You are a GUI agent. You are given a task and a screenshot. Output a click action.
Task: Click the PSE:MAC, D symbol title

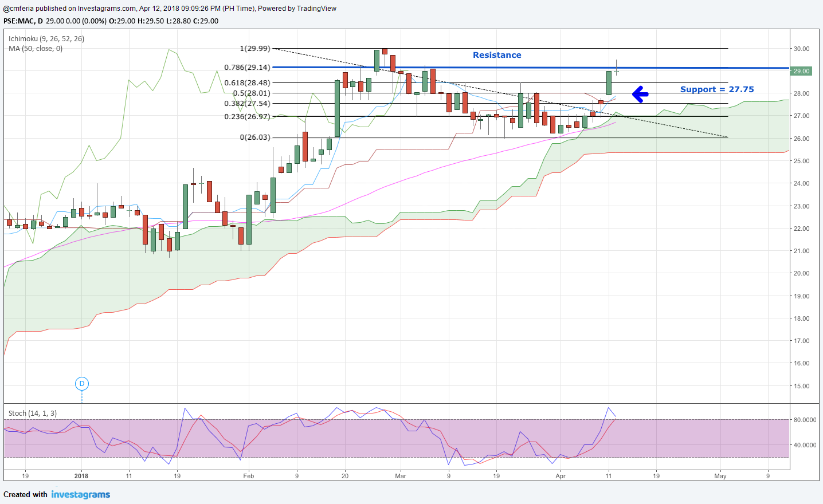pos(23,21)
